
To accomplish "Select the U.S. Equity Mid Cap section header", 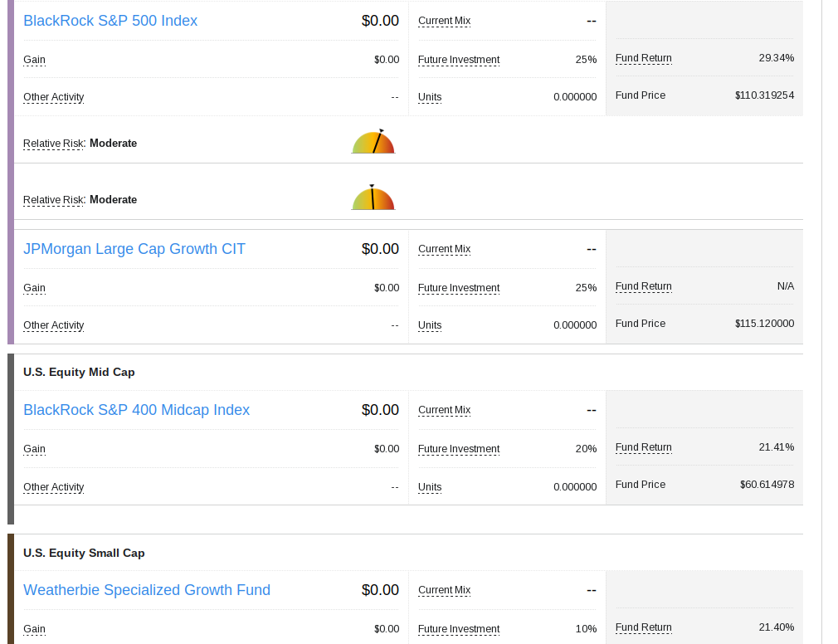I will (79, 373).
